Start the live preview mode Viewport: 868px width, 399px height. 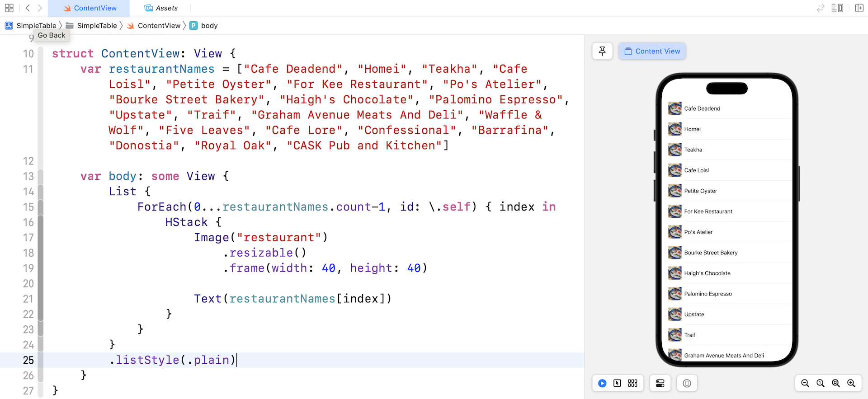tap(602, 383)
